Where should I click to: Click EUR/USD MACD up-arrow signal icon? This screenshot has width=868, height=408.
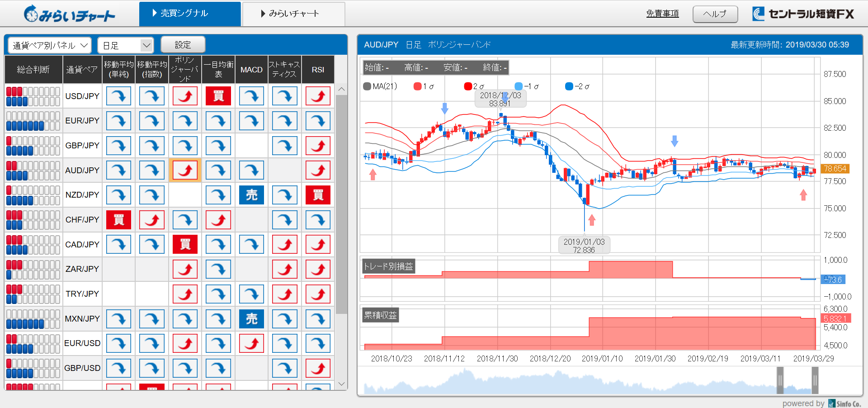pos(251,343)
